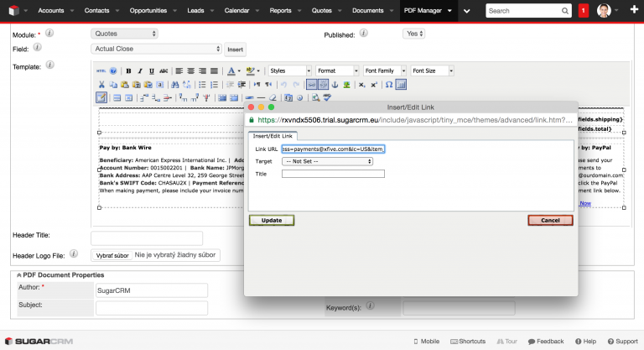
Task: Click the Find binoculars icon
Action: tap(175, 85)
